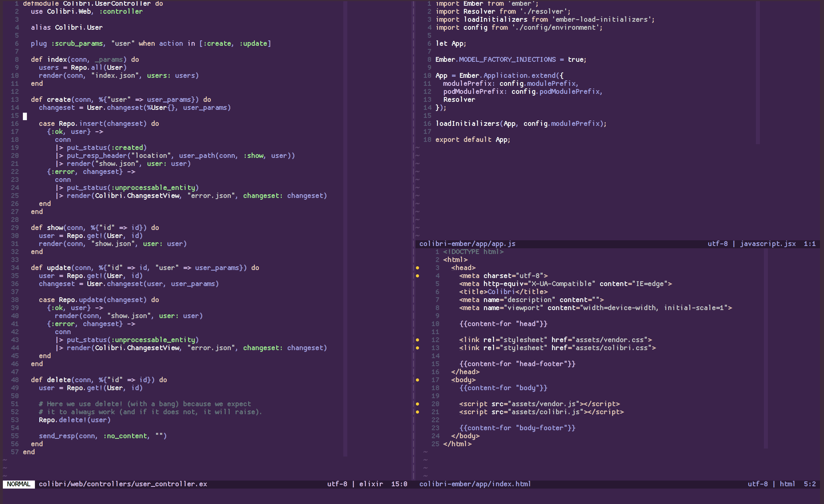Screen dimensions: 824x504
Task: Click the orange marker beside colibri.css link line
Action: pyautogui.click(x=417, y=348)
